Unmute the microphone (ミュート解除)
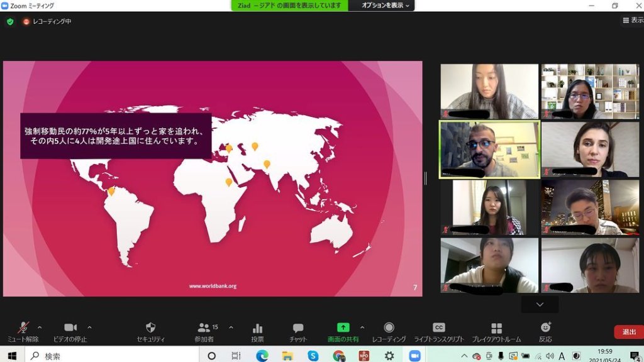The width and height of the screenshot is (644, 362). tap(23, 328)
